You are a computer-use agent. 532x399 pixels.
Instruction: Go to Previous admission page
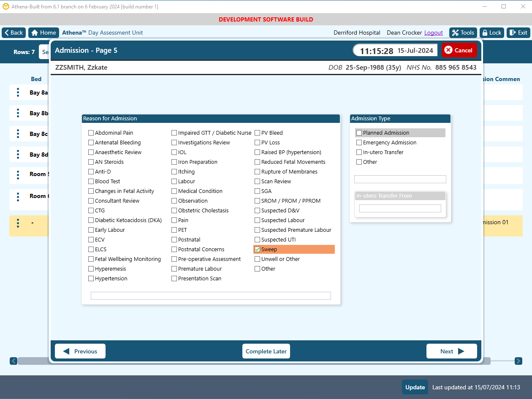(80, 351)
